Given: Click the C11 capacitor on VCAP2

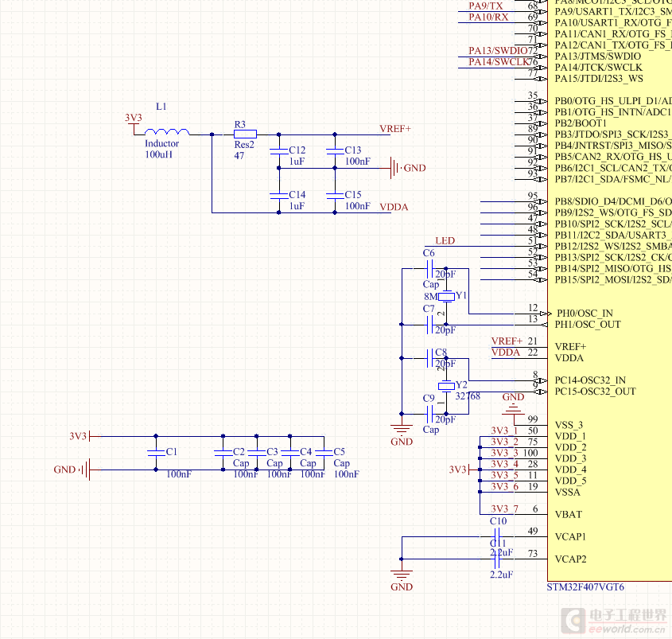Looking at the screenshot, I should click(x=497, y=559).
